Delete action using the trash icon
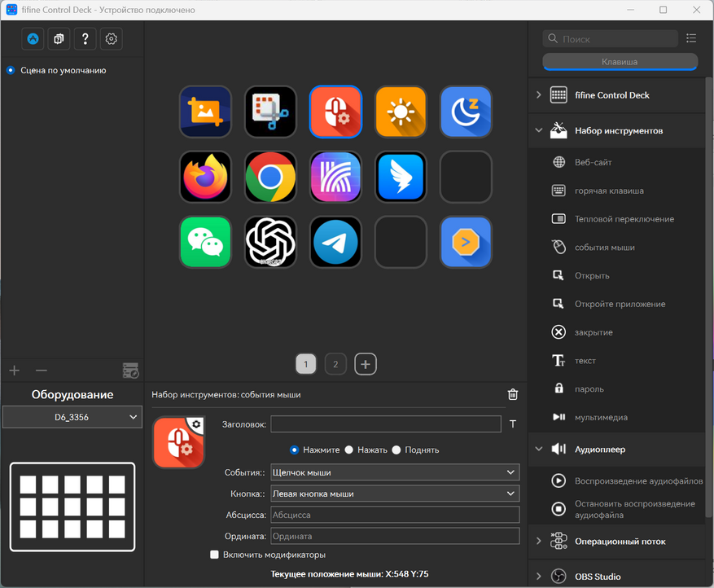Screen dimensions: 714x588 513,394
